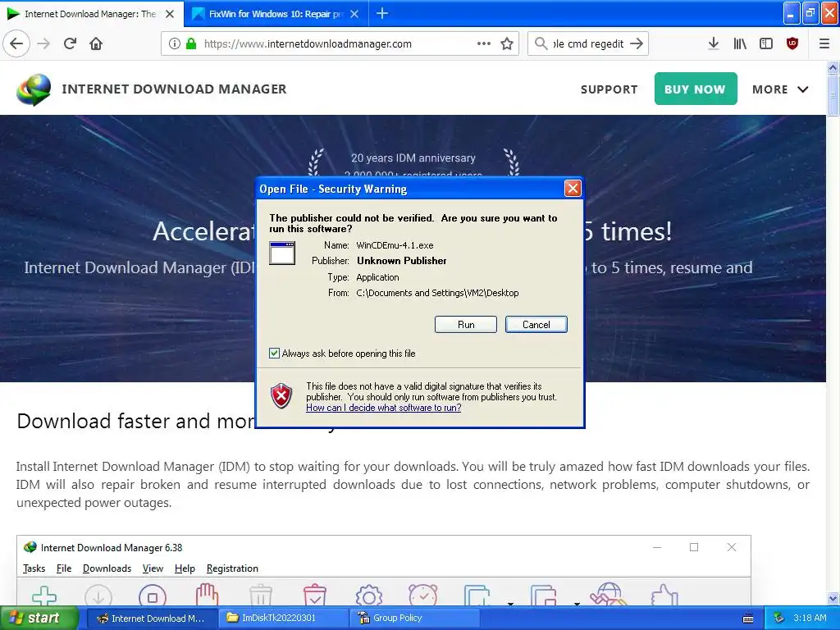
Task: Open the Help menu in IDM screenshot
Action: click(185, 568)
